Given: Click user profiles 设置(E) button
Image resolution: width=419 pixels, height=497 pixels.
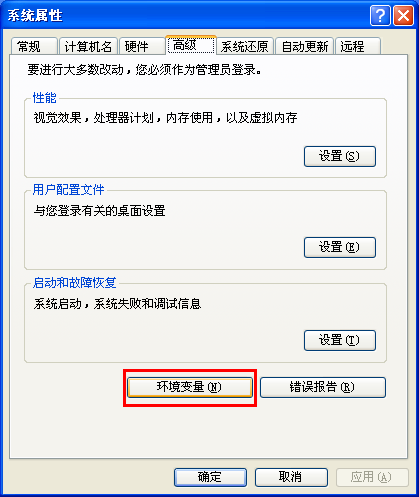Looking at the screenshot, I should coord(340,247).
